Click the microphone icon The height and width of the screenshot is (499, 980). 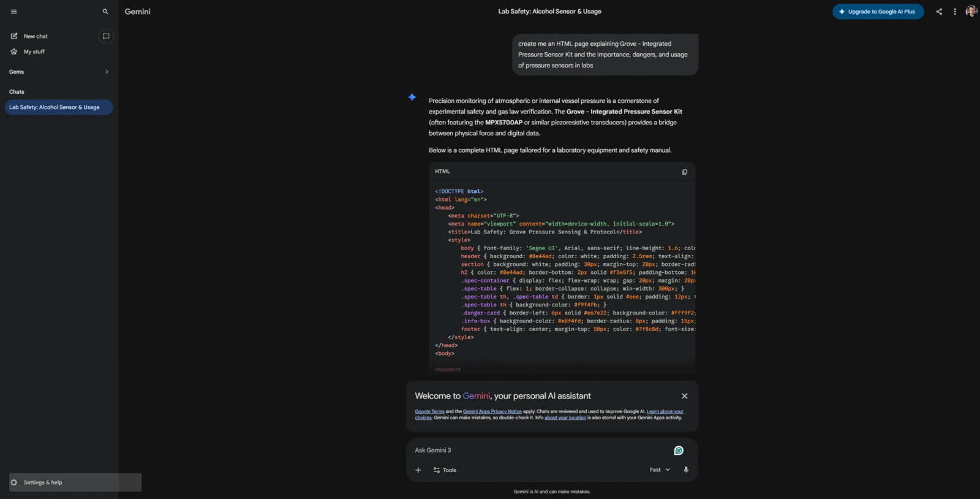(x=686, y=470)
